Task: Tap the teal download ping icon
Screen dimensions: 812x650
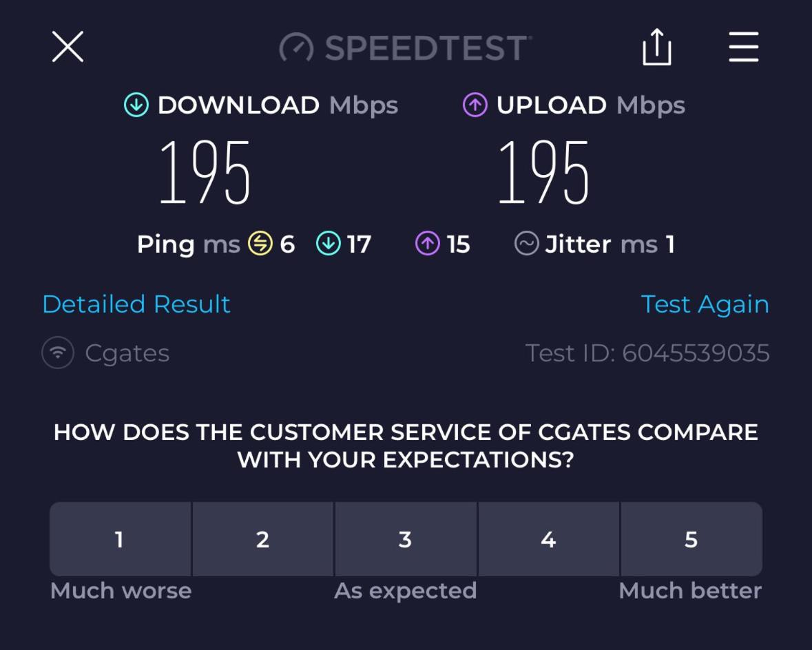Action: click(329, 244)
